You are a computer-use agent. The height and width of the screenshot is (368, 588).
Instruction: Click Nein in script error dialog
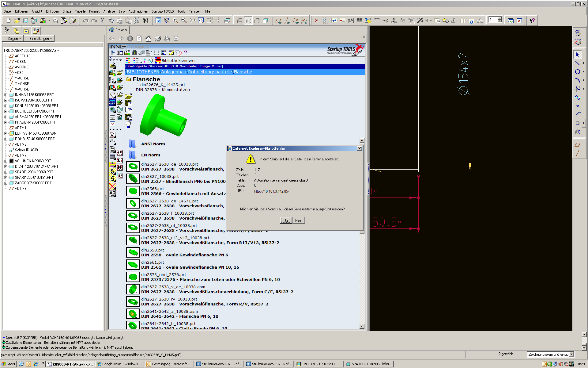click(299, 220)
